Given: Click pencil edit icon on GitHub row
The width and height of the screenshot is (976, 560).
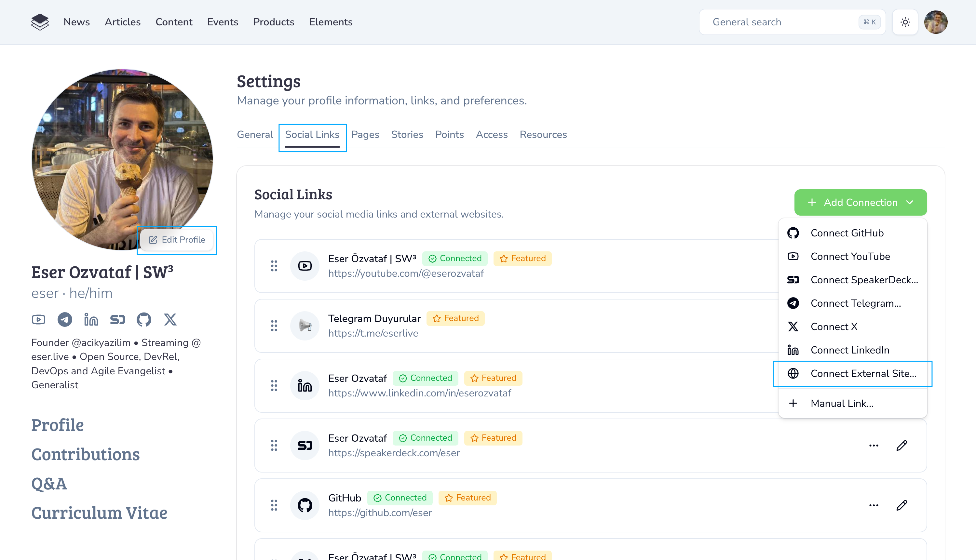Looking at the screenshot, I should point(901,505).
